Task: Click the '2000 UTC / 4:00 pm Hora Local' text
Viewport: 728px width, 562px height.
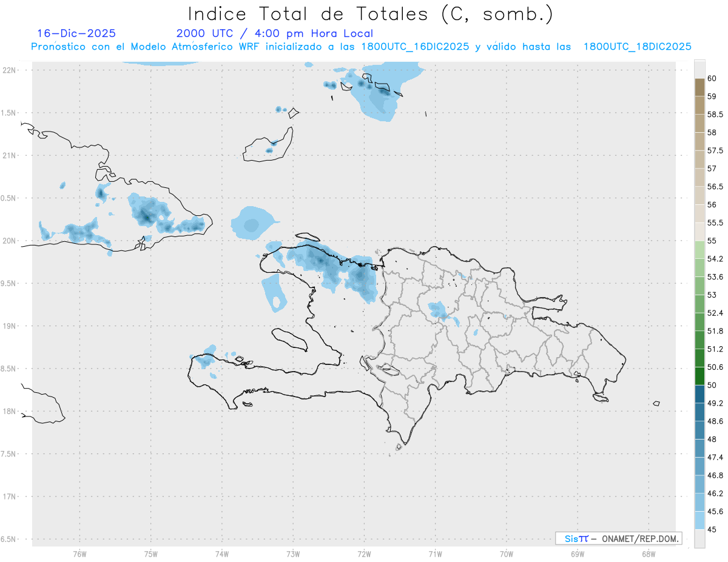Action: 275,34
